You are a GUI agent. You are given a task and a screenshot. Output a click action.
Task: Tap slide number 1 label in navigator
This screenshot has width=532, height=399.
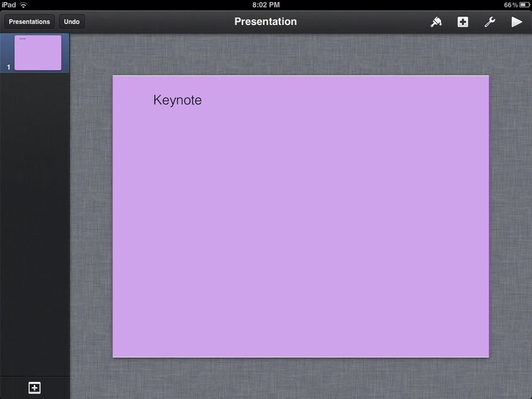[x=9, y=67]
